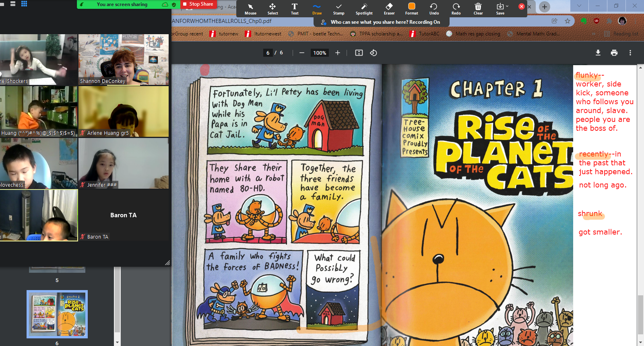
Task: Expand the Save dropdown arrow
Action: point(507,6)
